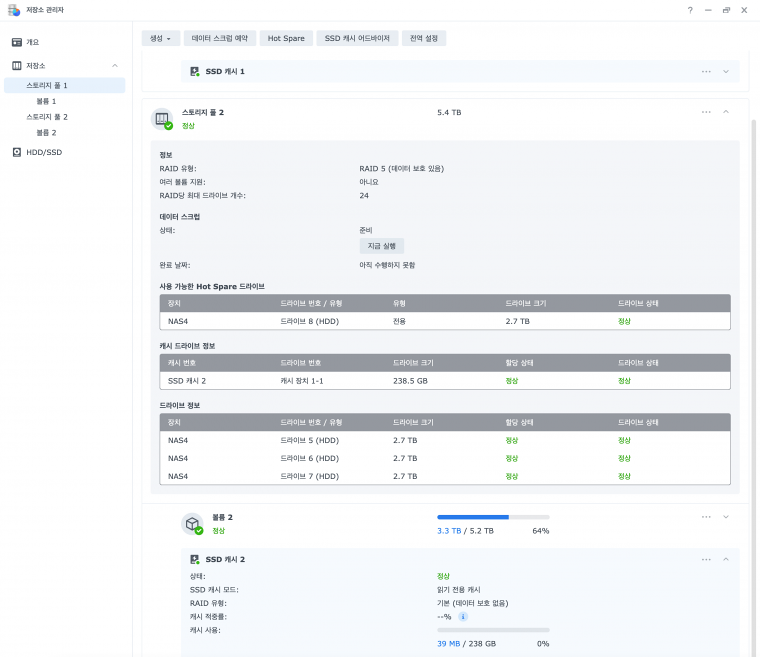The width and height of the screenshot is (760, 657).
Task: Click the SSD 캐시 2 cache usage bar
Action: pos(493,630)
